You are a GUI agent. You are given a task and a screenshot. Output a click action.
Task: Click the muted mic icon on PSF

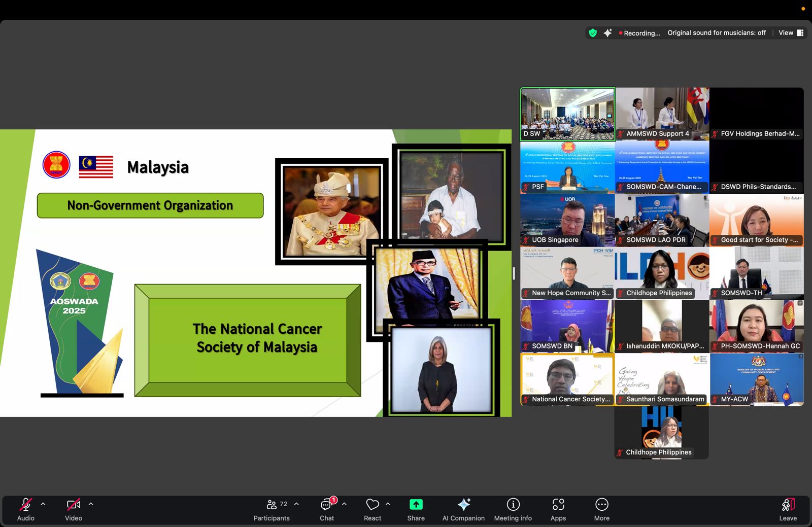click(x=526, y=187)
